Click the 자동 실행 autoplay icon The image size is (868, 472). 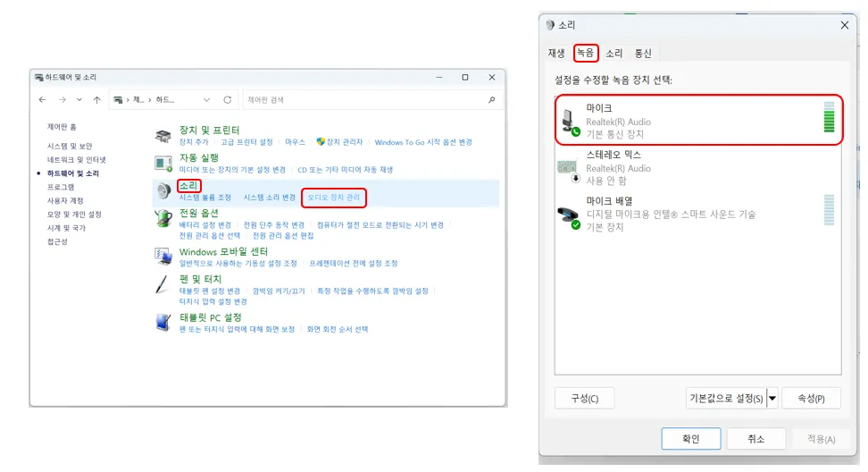click(163, 164)
